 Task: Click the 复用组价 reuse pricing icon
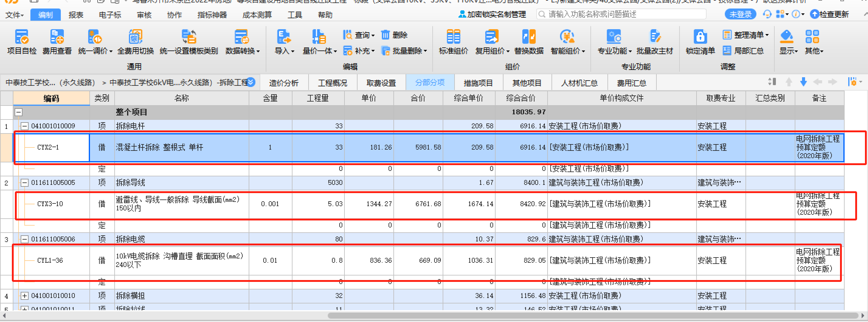coord(492,36)
